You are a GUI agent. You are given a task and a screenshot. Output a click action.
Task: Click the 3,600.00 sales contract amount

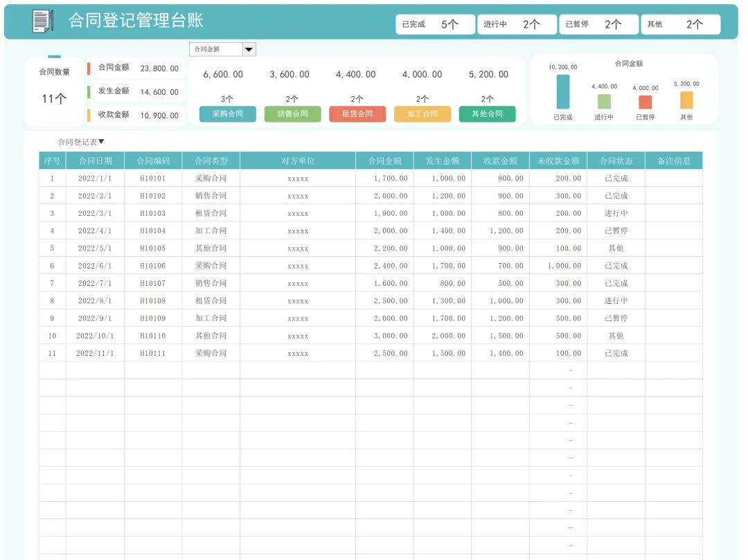coord(289,74)
